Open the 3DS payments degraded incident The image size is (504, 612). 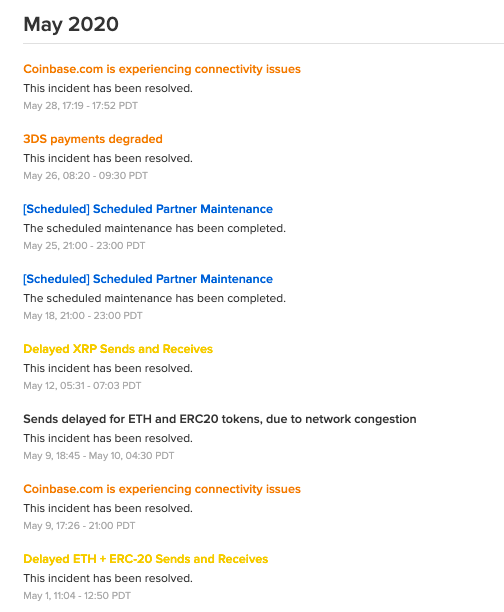[93, 139]
